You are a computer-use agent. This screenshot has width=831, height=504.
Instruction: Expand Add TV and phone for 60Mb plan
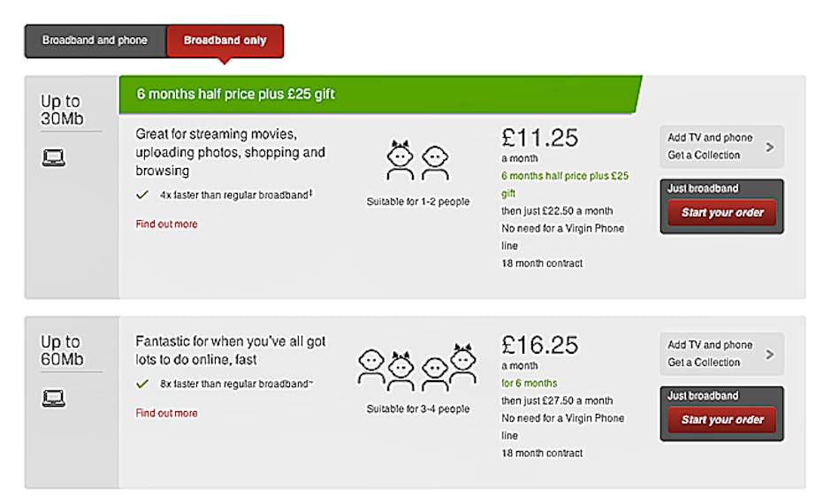710,354
